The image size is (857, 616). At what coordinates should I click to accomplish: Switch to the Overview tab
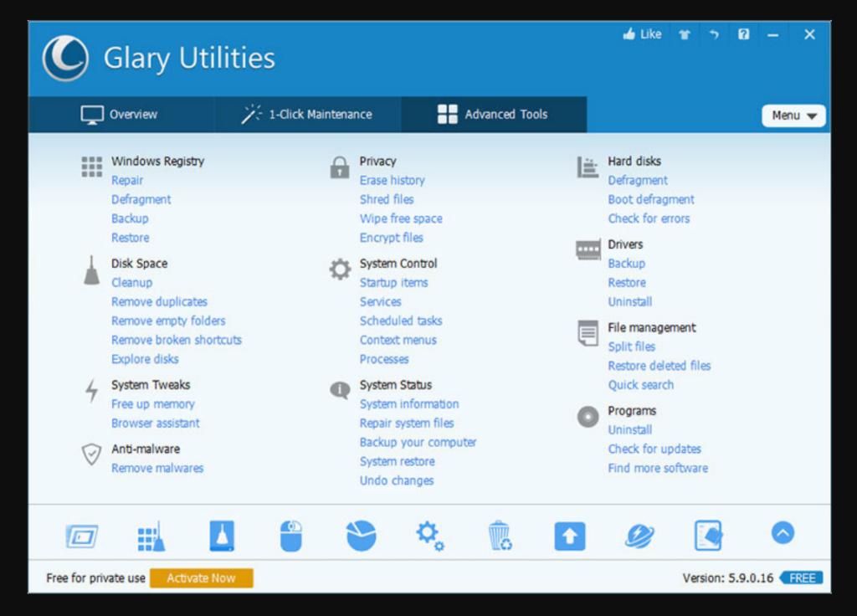click(122, 114)
